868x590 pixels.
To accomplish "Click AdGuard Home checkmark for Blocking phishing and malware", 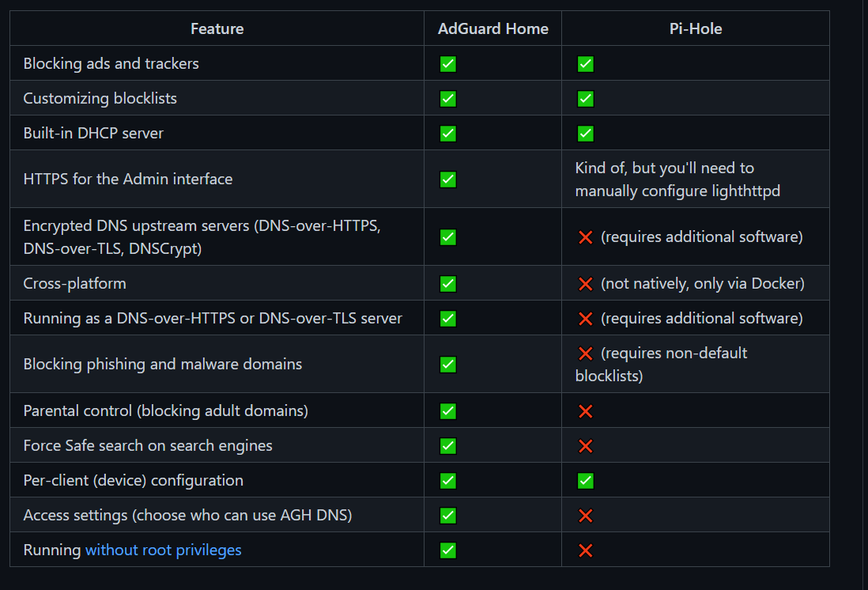I will coord(448,365).
